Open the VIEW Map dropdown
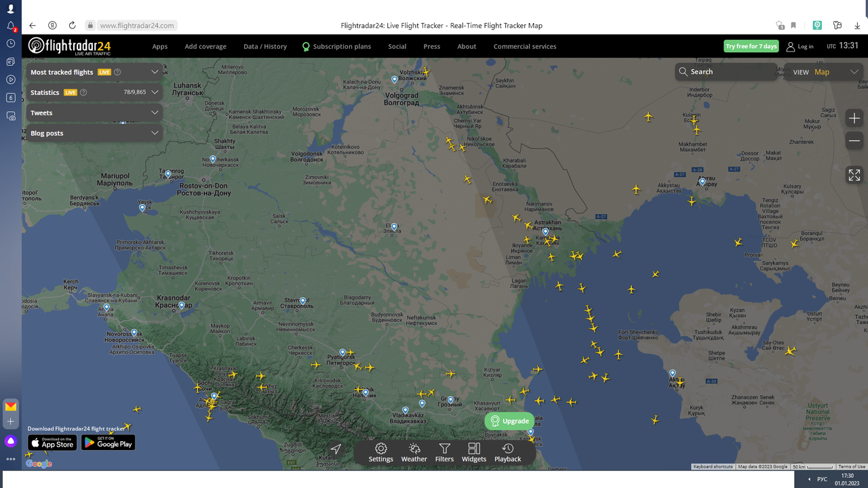Viewport: 868px width, 488px height. 823,72
